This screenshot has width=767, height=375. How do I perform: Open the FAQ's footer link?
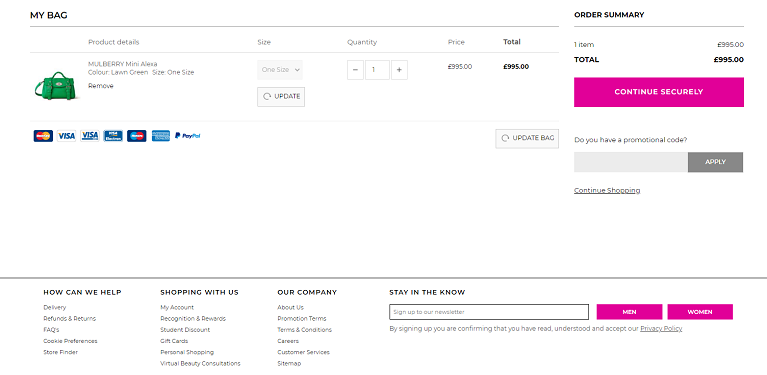coord(51,330)
